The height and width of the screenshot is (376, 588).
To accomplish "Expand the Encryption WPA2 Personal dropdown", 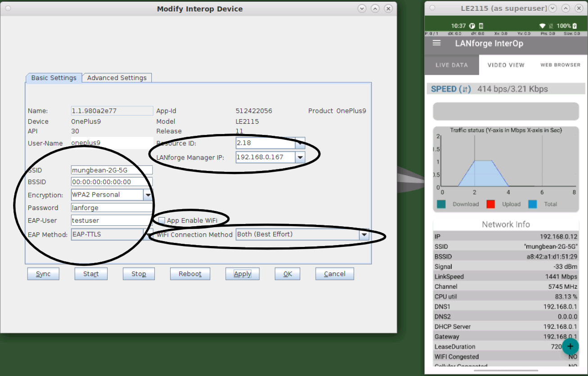I will (148, 195).
